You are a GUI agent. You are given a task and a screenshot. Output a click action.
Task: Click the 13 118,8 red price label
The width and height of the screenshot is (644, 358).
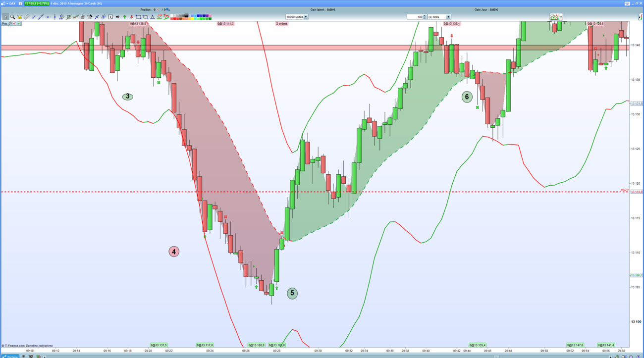pyautogui.click(x=637, y=192)
